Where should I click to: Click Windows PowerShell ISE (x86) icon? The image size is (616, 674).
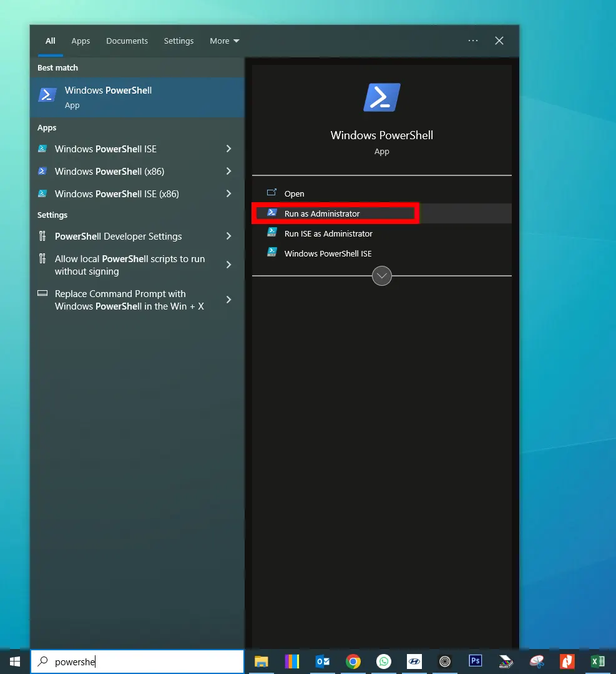pyautogui.click(x=42, y=193)
